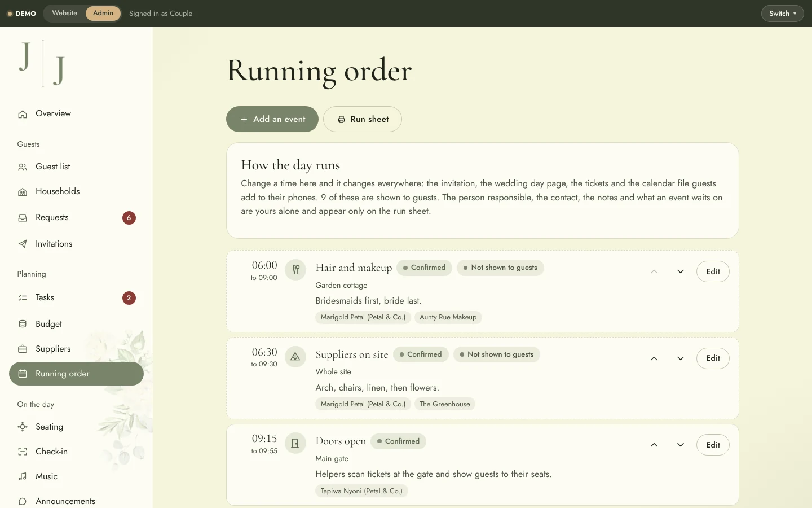Screen dimensions: 812x508
Task: Select the Admin view toggle
Action: (x=103, y=13)
